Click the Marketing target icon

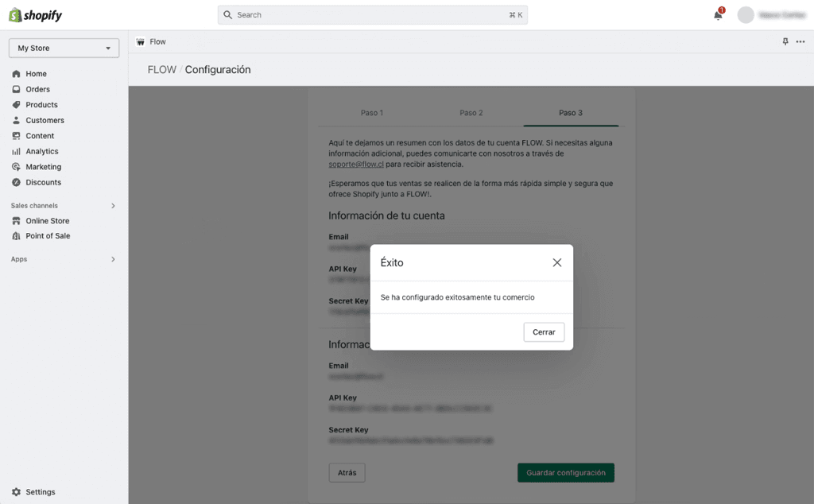[x=16, y=167]
